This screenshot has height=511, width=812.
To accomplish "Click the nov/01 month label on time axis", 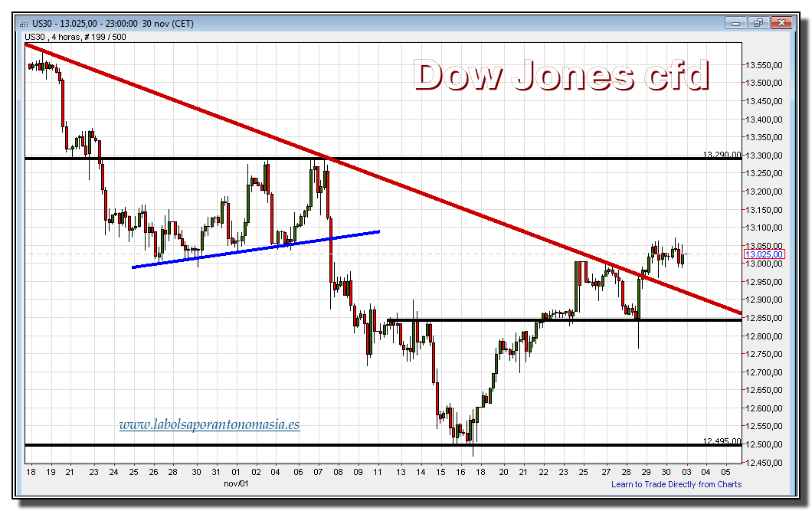I will 236,483.
